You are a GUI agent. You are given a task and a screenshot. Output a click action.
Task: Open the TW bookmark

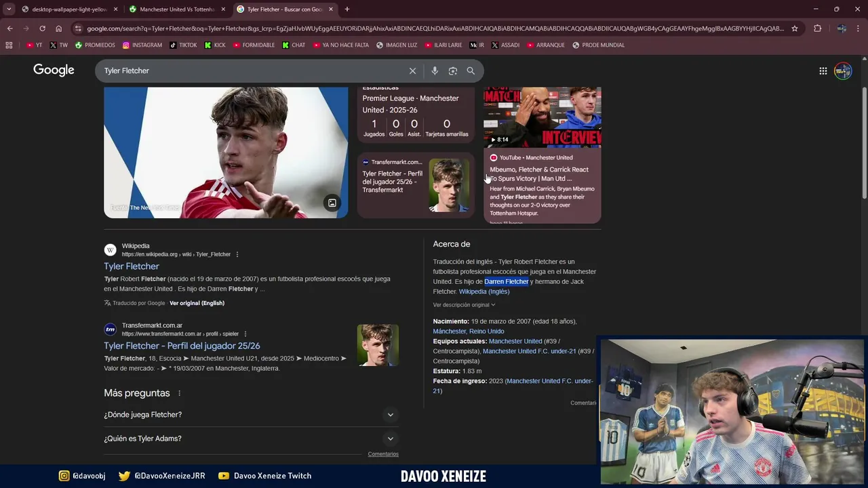click(x=58, y=45)
